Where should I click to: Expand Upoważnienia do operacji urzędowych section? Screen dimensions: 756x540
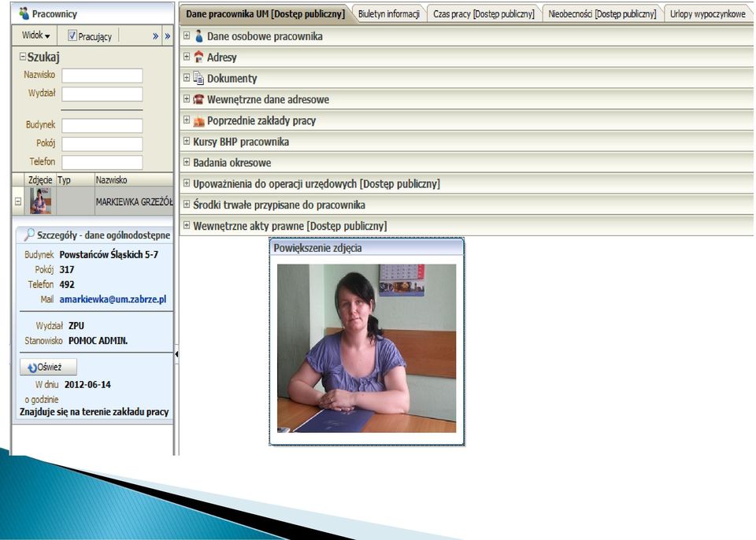[x=187, y=183]
